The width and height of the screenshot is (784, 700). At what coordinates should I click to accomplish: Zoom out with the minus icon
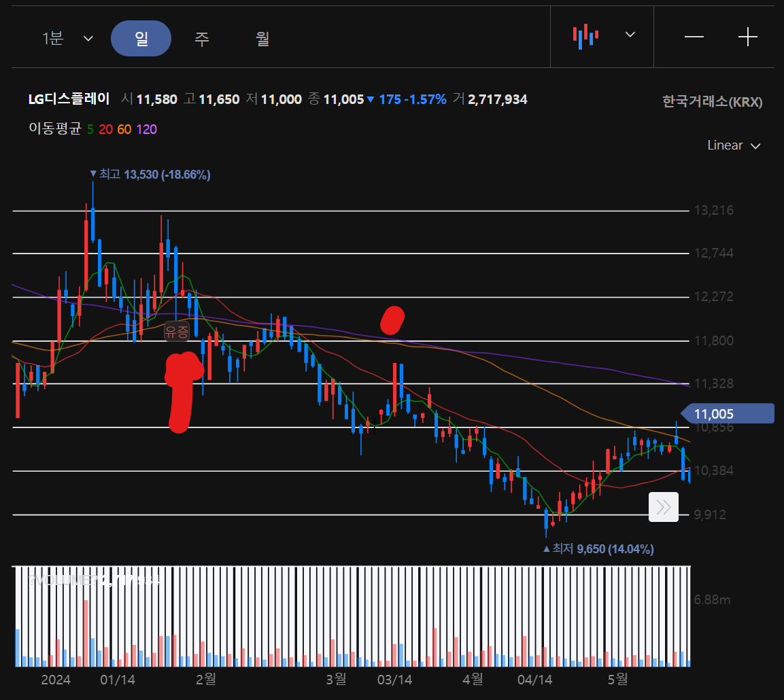point(694,37)
